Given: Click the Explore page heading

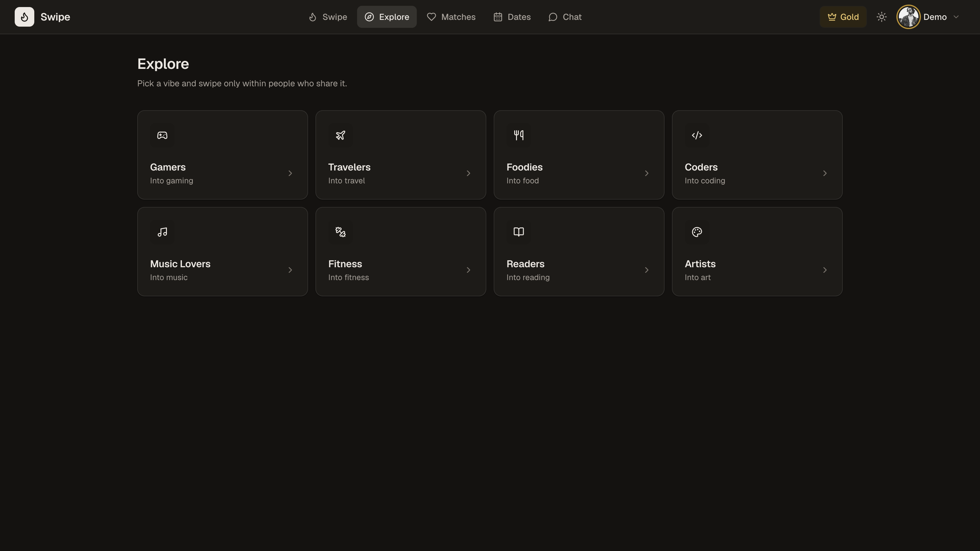Looking at the screenshot, I should (163, 64).
